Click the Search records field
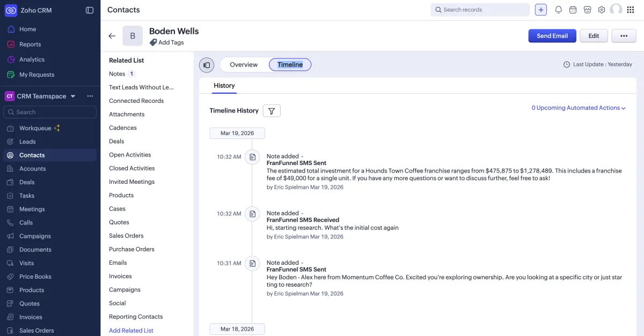The height and width of the screenshot is (336, 644). (x=479, y=9)
